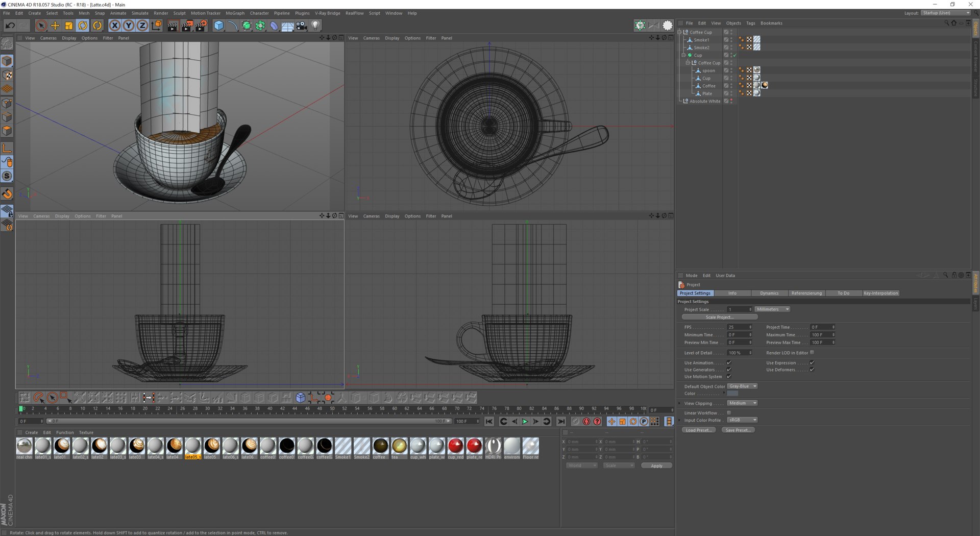Open the Info tab

(732, 294)
